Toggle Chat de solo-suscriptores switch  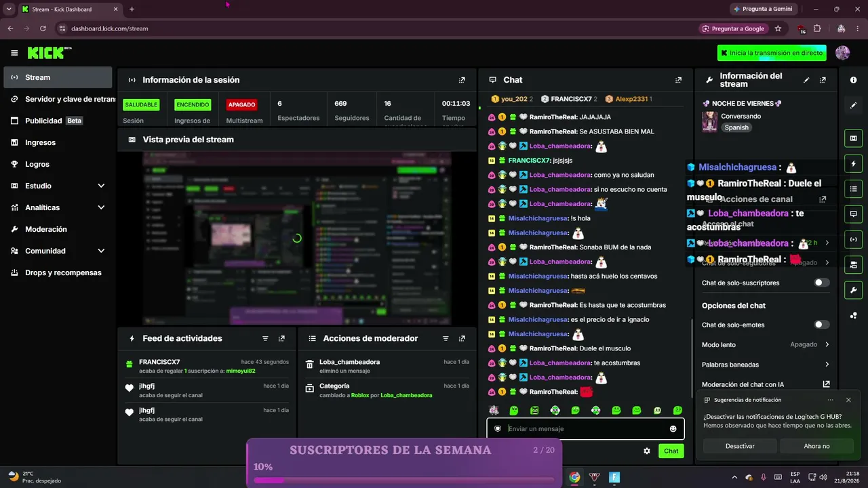tap(821, 283)
